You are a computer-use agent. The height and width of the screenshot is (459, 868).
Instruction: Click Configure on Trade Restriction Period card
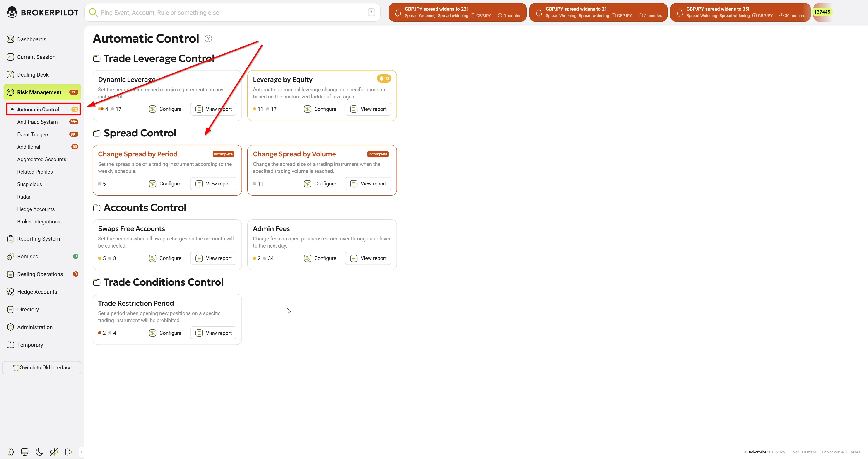(165, 333)
